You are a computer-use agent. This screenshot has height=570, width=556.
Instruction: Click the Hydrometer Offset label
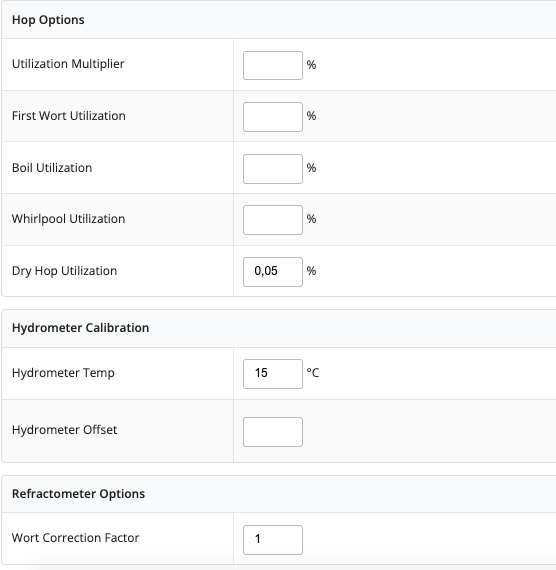coord(64,430)
